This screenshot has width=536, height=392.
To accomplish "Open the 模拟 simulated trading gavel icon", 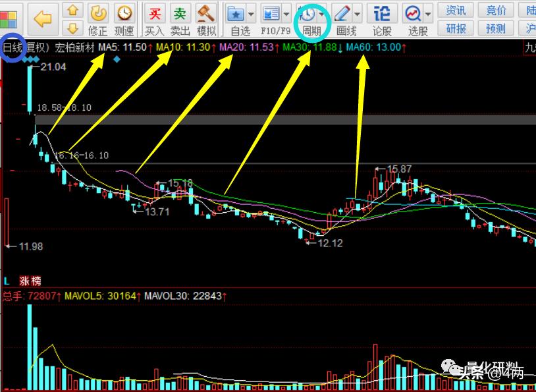I will [206, 19].
